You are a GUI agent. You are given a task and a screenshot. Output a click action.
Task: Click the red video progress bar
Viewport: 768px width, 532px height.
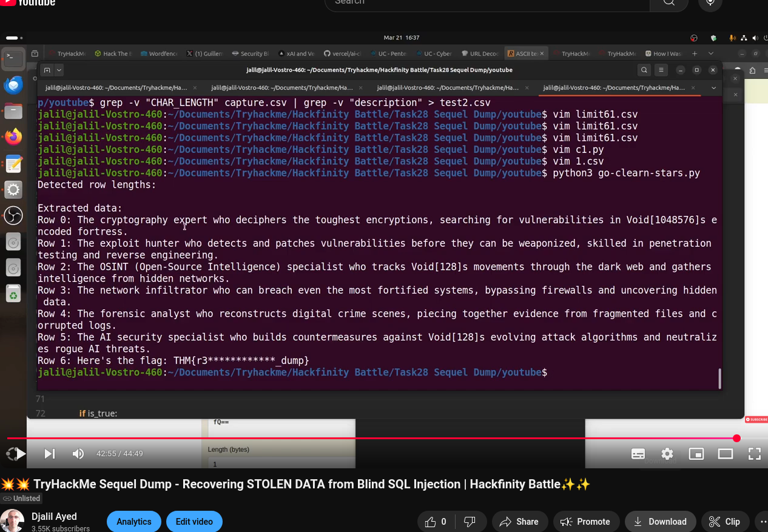[364, 438]
